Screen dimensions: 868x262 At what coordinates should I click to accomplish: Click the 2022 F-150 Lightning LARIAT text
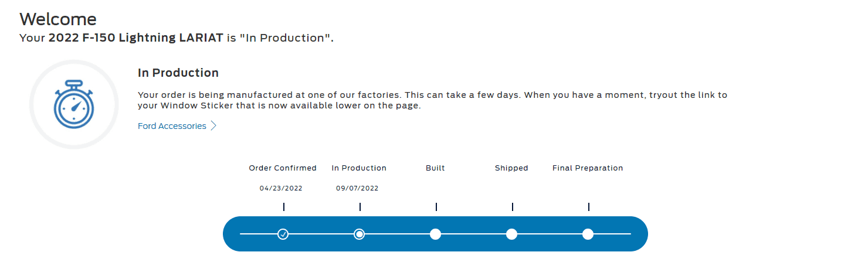tap(135, 38)
